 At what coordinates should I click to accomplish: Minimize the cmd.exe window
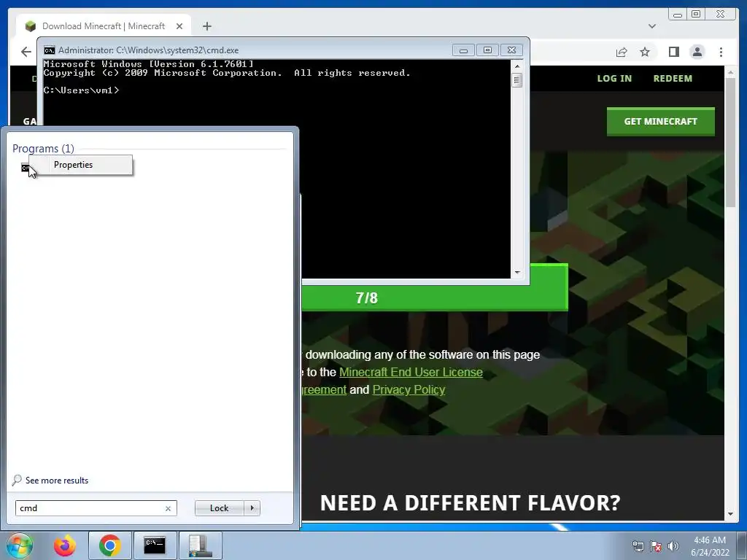(x=463, y=50)
